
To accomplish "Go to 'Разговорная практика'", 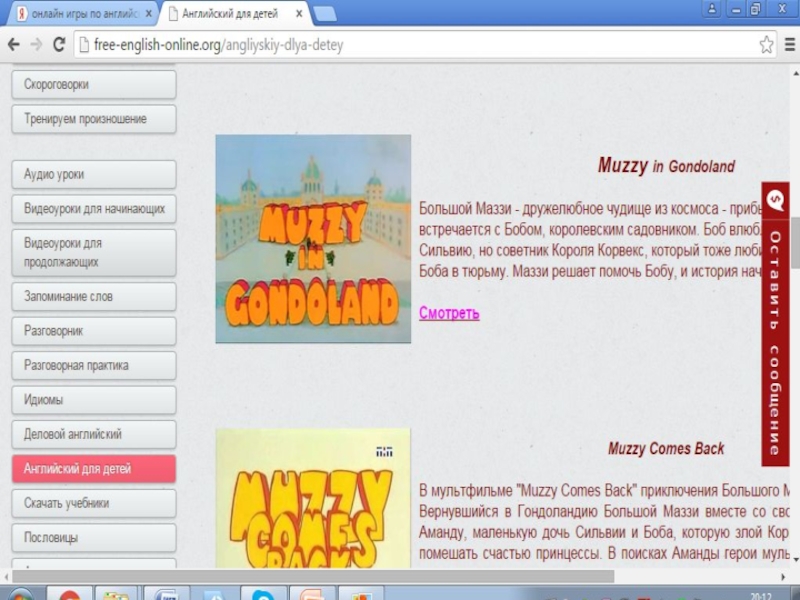I will point(94,366).
